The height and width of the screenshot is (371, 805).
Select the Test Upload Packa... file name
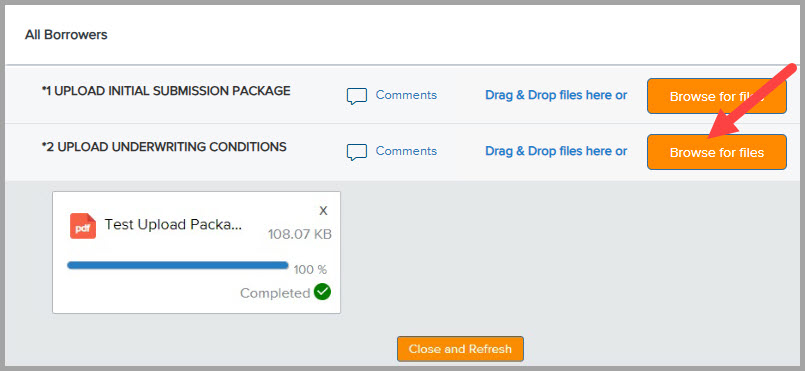pyautogui.click(x=173, y=225)
